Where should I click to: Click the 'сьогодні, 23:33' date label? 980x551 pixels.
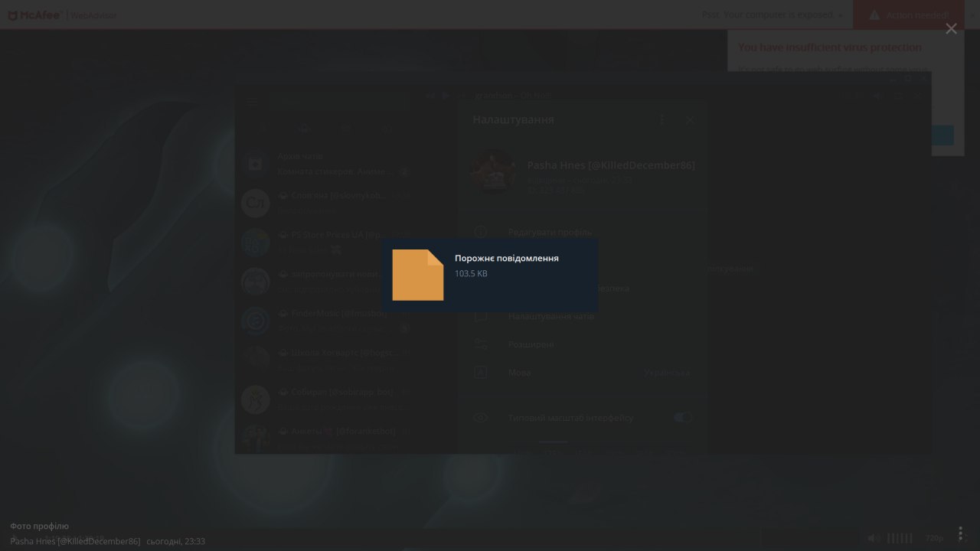(176, 541)
